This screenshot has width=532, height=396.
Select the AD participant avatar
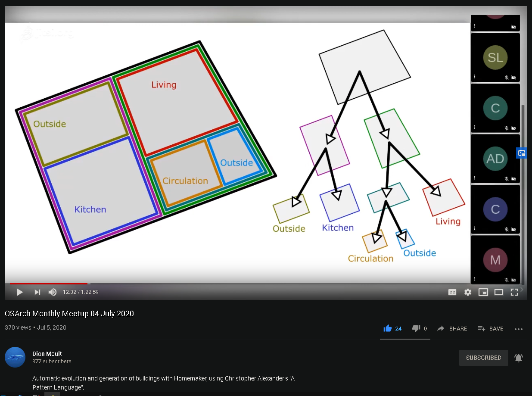pos(495,159)
